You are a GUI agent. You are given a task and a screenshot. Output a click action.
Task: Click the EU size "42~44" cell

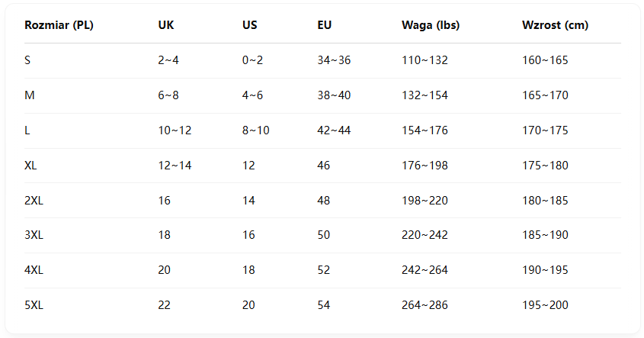[334, 130]
